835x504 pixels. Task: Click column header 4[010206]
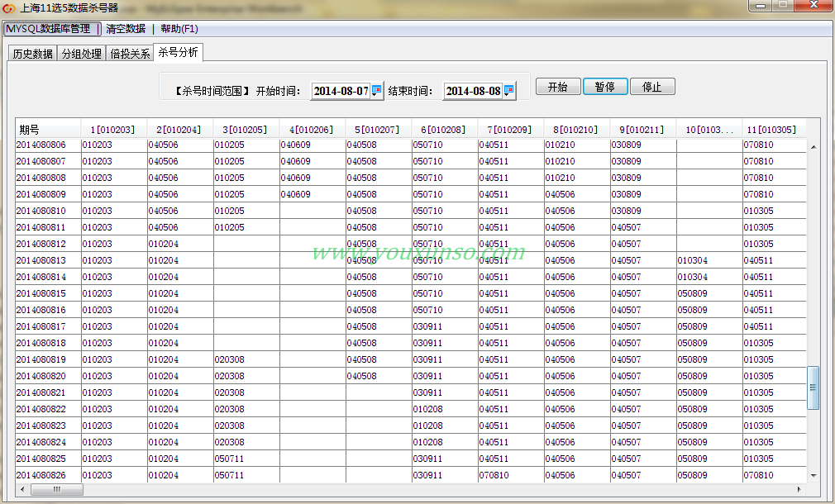(x=312, y=130)
